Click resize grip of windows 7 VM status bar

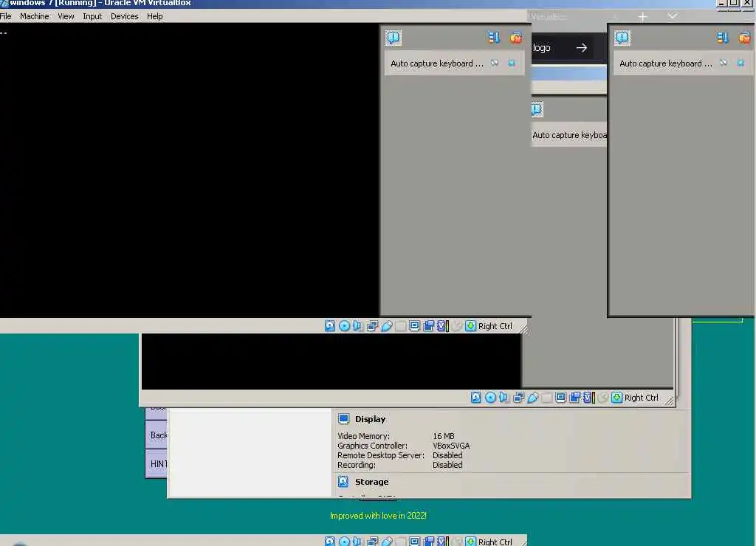[x=523, y=329]
